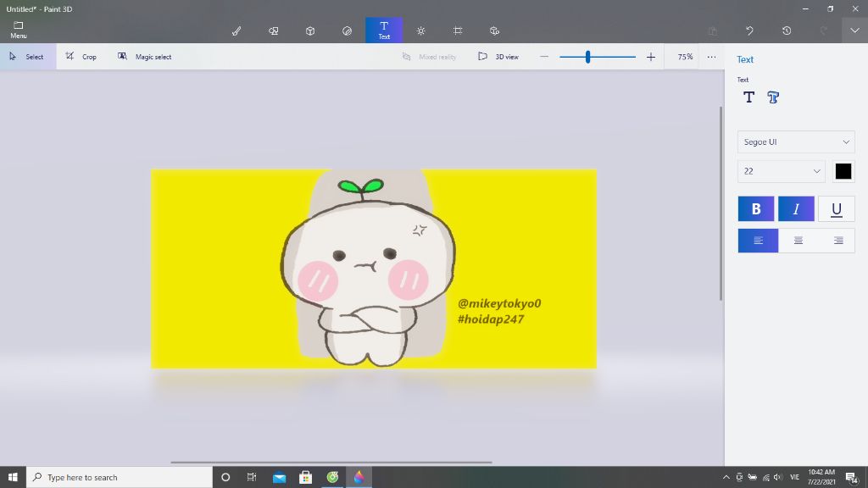Align text right
The image size is (868, 488).
coord(838,240)
